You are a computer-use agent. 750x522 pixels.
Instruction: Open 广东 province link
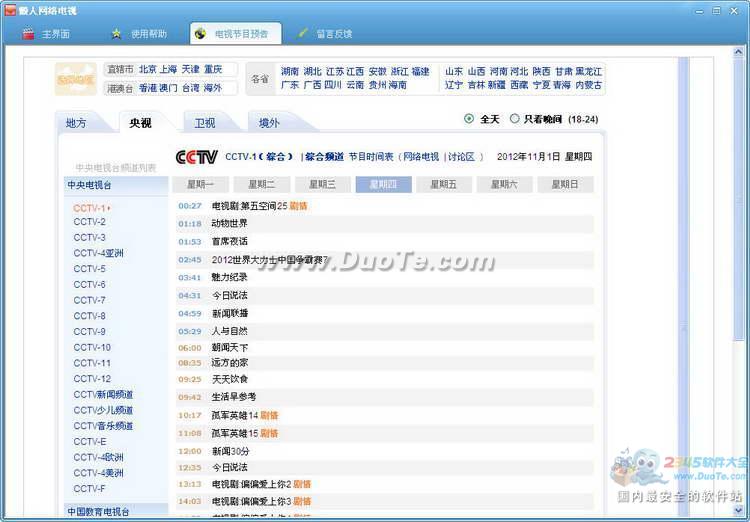click(290, 85)
